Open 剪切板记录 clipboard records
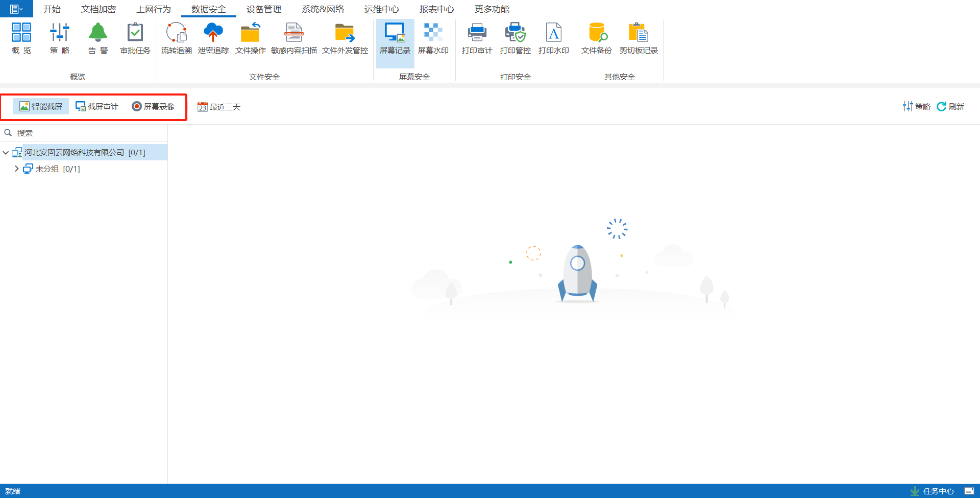This screenshot has height=498, width=980. pos(639,39)
